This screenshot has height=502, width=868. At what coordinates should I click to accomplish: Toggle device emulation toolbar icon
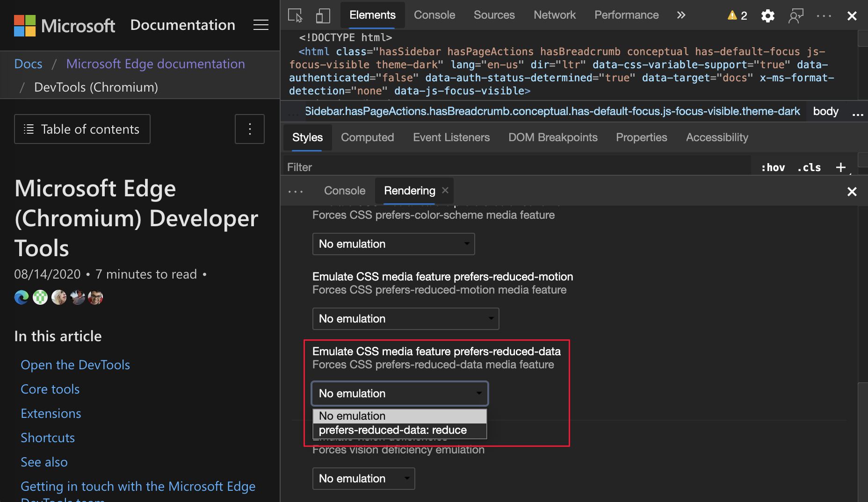click(323, 15)
